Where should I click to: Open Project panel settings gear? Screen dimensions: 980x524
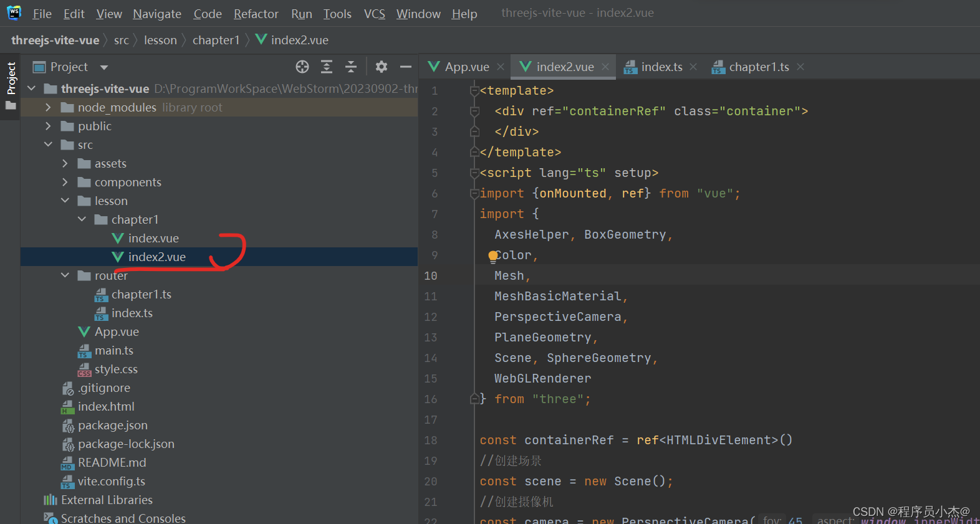point(382,67)
